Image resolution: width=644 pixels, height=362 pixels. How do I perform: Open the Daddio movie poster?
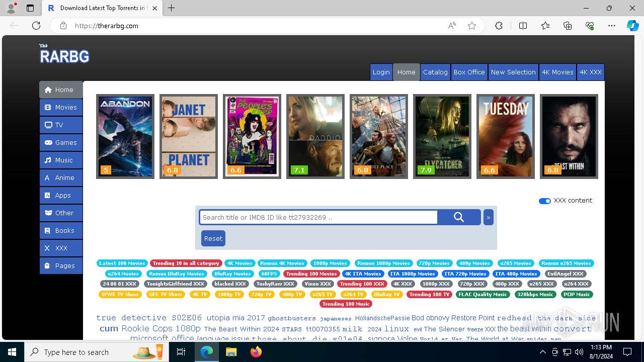click(315, 136)
